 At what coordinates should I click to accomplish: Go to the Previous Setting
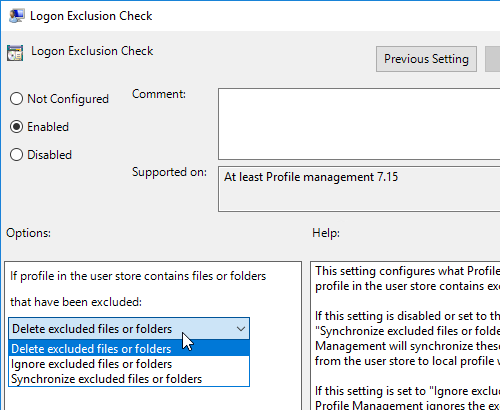[426, 59]
